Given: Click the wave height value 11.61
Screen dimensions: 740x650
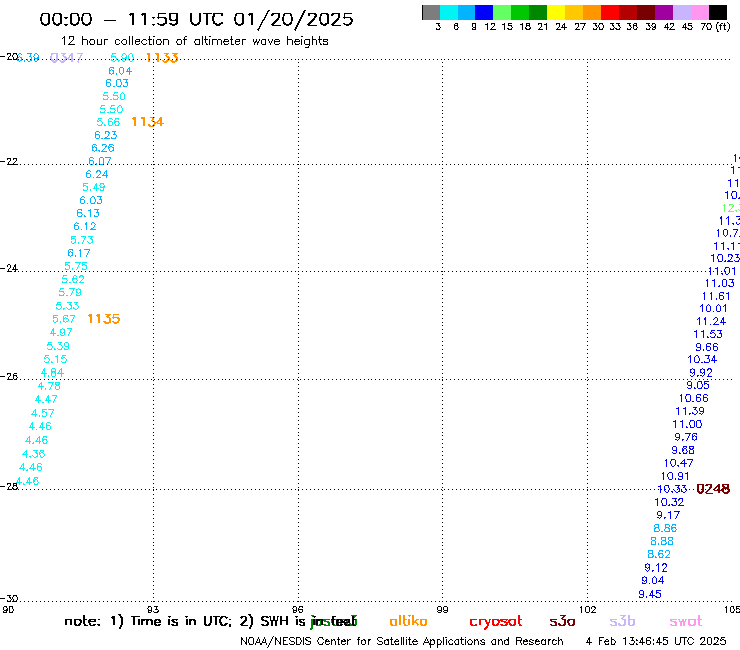Looking at the screenshot, I should tap(716, 296).
